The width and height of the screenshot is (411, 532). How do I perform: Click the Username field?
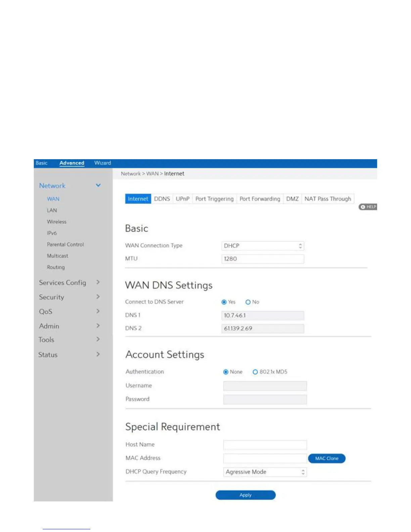point(265,386)
